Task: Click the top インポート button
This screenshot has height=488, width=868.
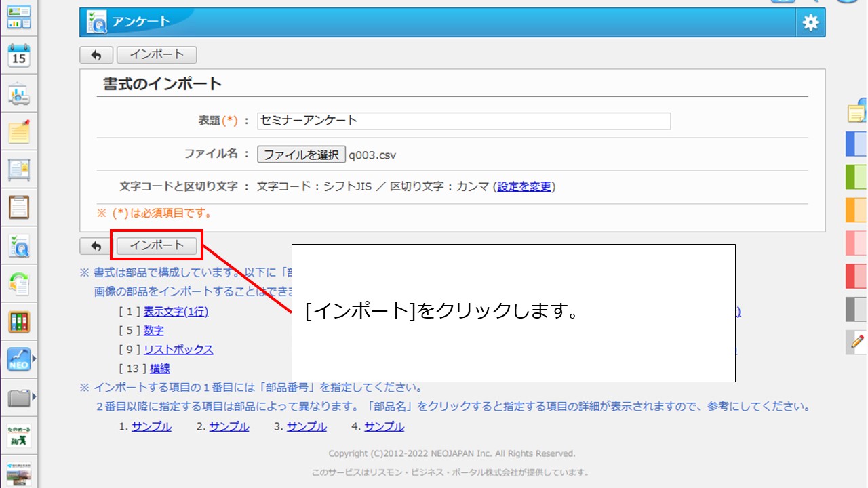Action: (x=157, y=55)
